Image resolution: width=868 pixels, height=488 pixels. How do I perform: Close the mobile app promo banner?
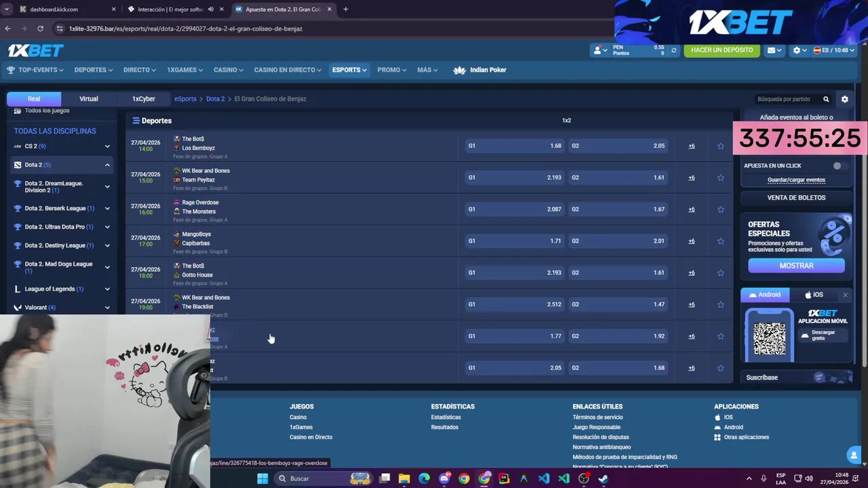tap(845, 295)
